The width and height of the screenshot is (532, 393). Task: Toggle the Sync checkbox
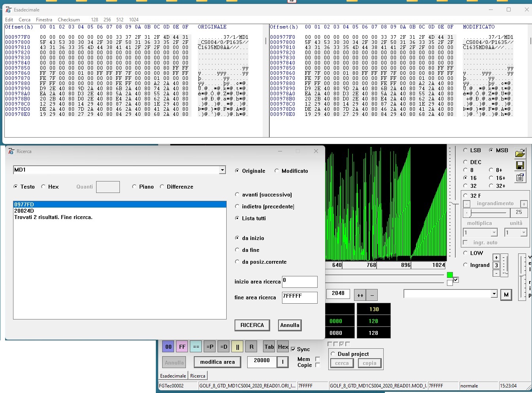(x=293, y=350)
